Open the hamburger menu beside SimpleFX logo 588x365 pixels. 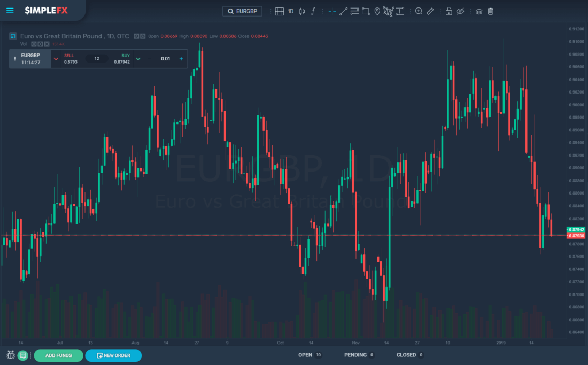(10, 11)
